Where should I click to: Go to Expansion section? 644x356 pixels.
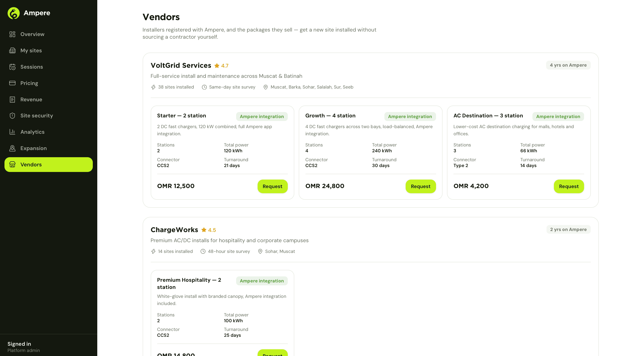49,148
